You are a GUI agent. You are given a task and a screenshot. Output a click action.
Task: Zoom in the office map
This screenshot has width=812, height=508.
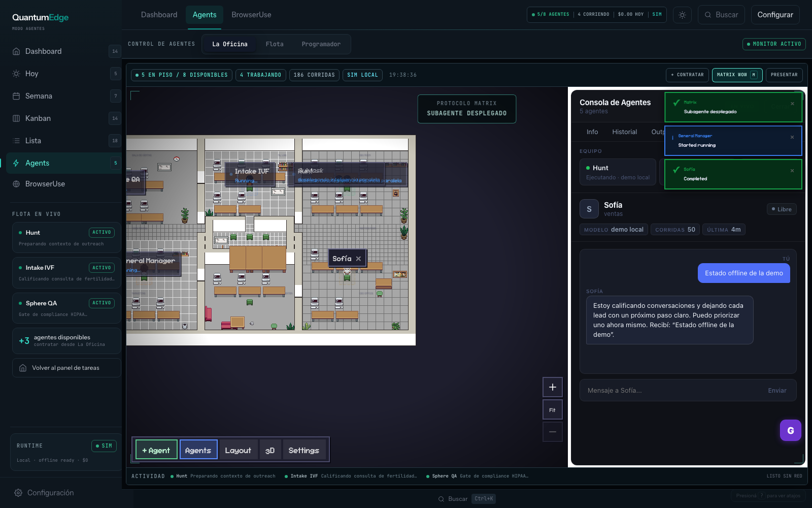click(553, 387)
